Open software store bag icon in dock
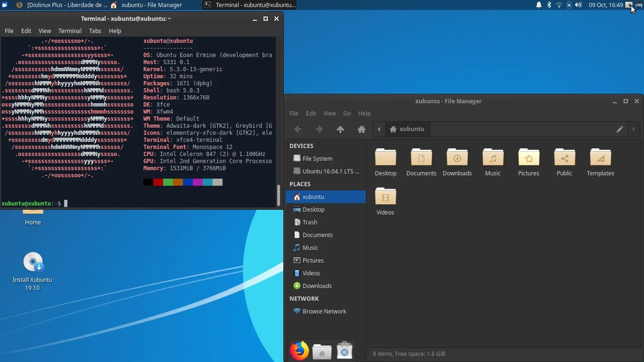Image resolution: width=644 pixels, height=362 pixels. pyautogui.click(x=345, y=351)
